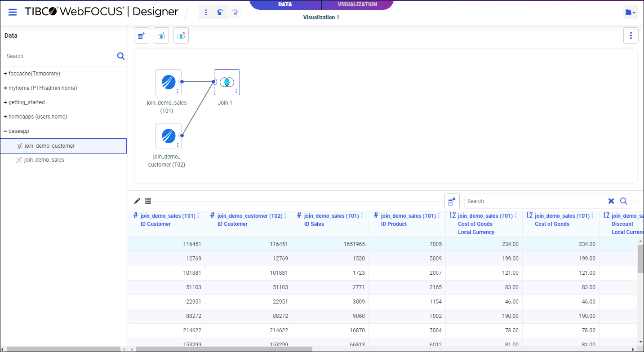
Task: Open the user menu in top-right corner
Action: tap(630, 13)
